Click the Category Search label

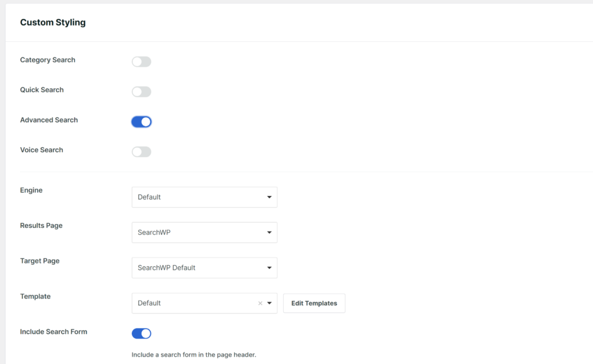48,60
